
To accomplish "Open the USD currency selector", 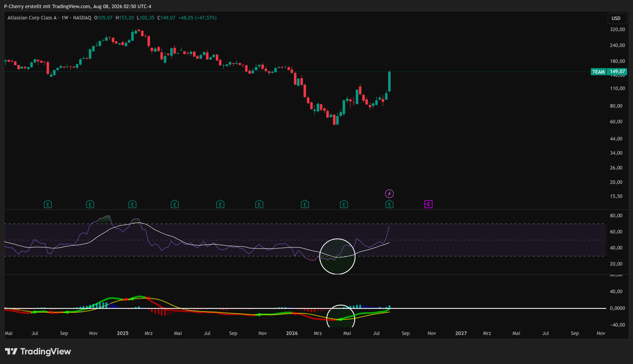I will point(617,18).
